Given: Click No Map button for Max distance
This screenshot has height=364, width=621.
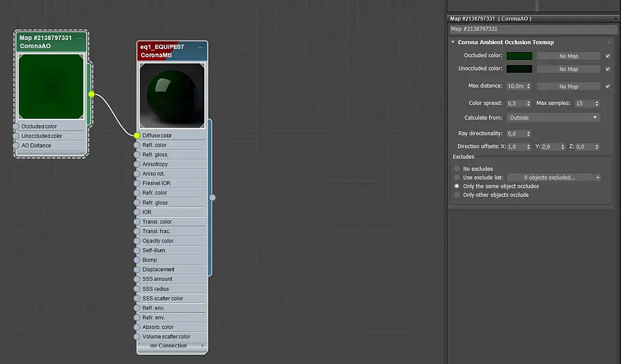Looking at the screenshot, I should tap(568, 86).
